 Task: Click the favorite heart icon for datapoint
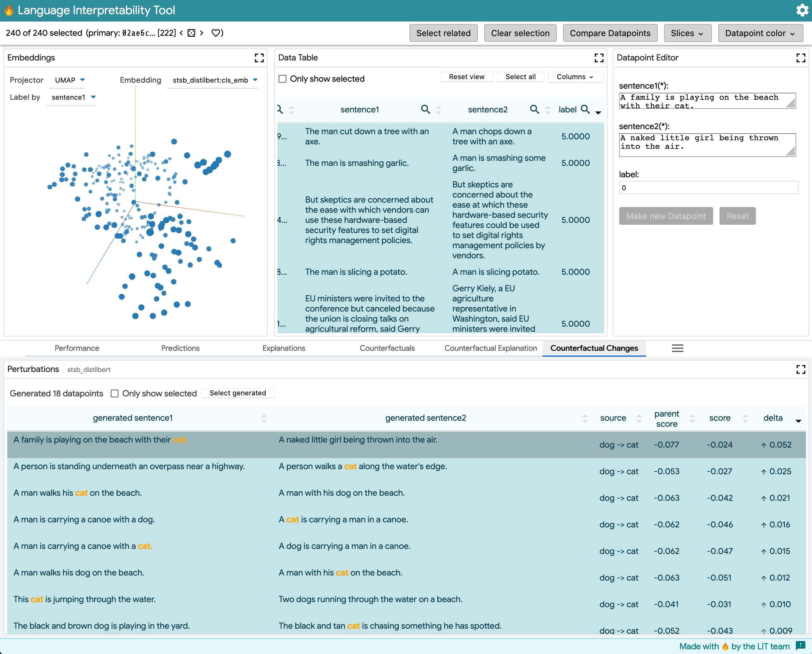pyautogui.click(x=216, y=33)
